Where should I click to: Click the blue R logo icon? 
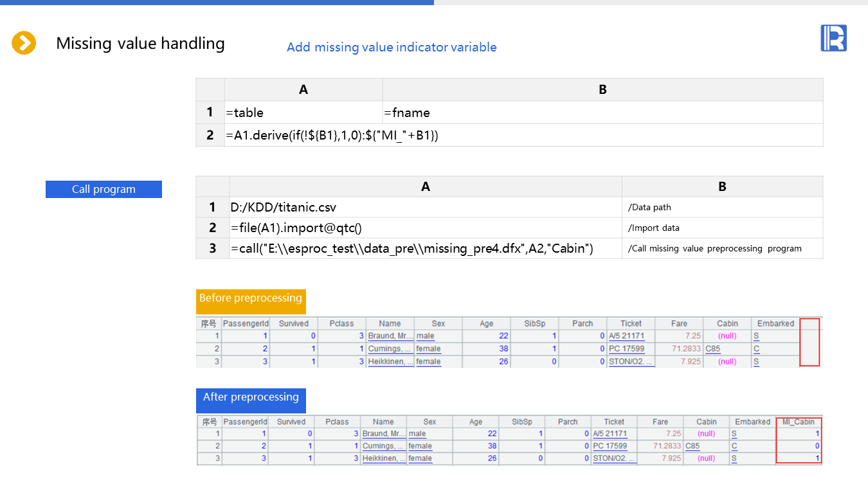(833, 38)
